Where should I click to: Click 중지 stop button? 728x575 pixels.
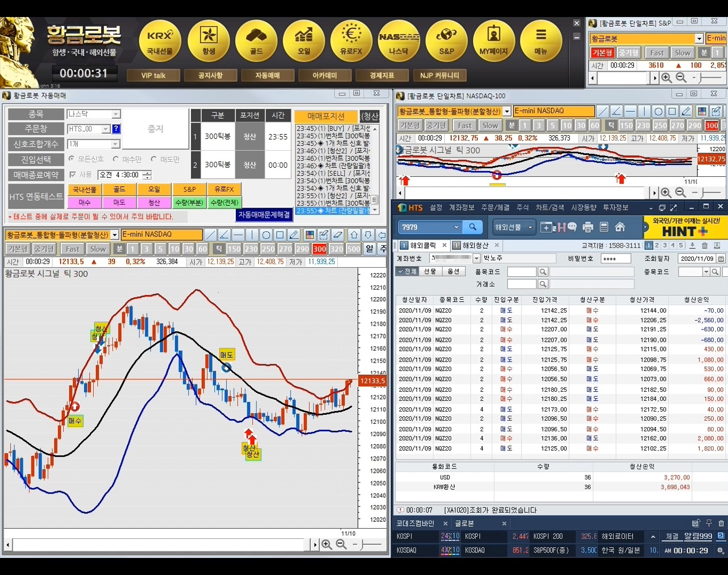click(155, 129)
